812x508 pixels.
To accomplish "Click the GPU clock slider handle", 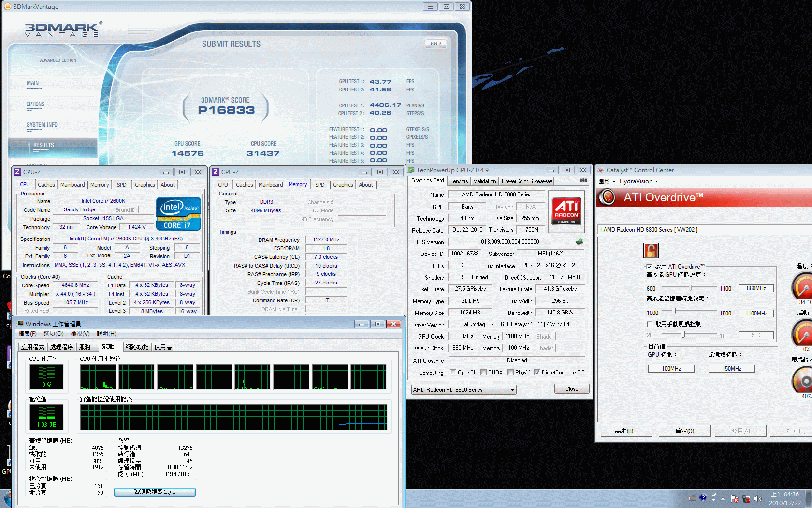I will tap(691, 288).
